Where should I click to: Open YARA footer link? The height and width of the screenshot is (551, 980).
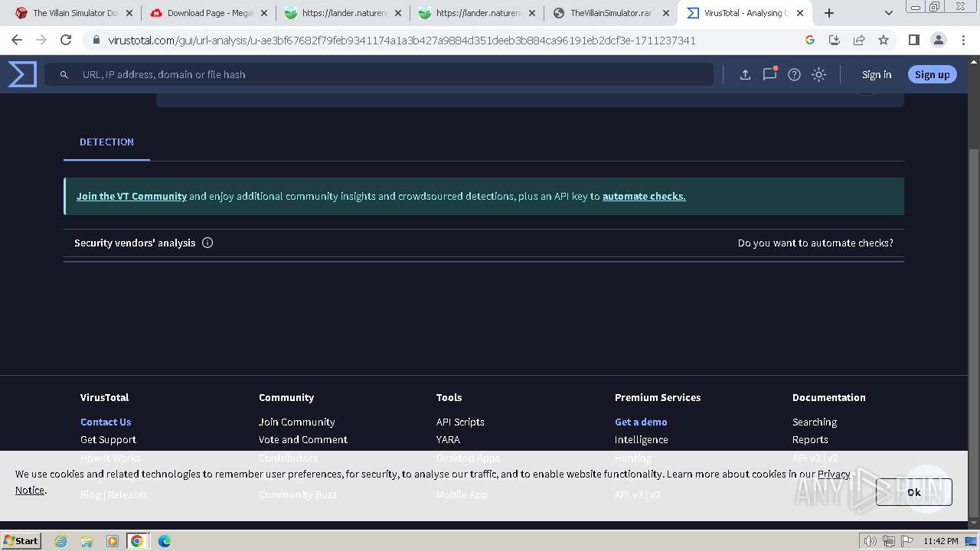coord(448,439)
